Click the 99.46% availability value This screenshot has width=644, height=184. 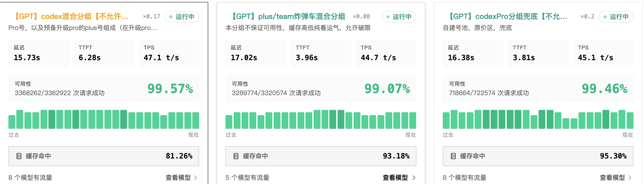pos(605,89)
